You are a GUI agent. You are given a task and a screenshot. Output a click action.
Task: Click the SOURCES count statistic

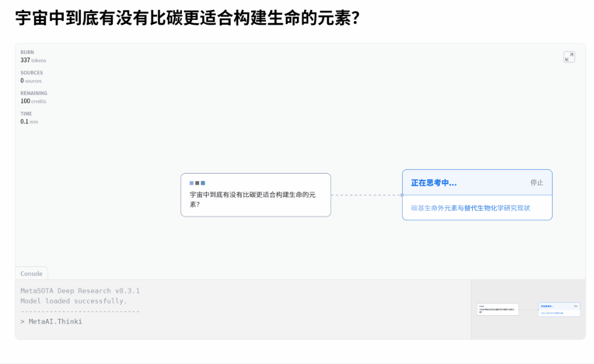coord(31,77)
